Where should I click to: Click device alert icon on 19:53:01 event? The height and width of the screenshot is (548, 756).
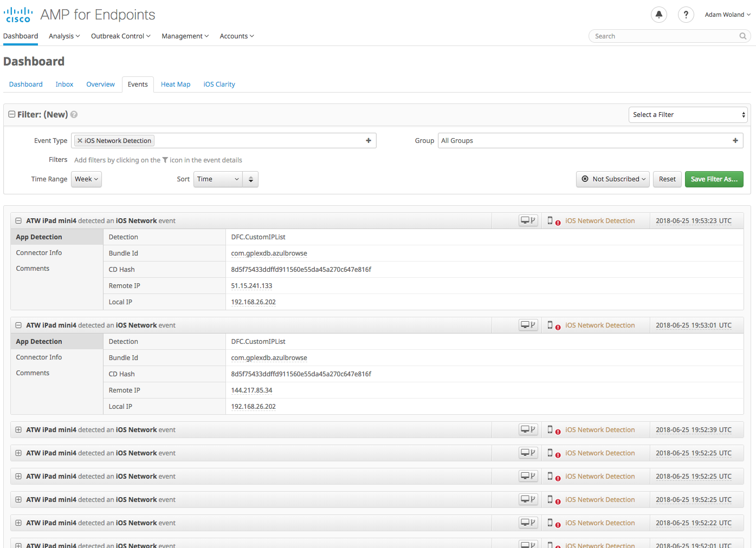553,325
